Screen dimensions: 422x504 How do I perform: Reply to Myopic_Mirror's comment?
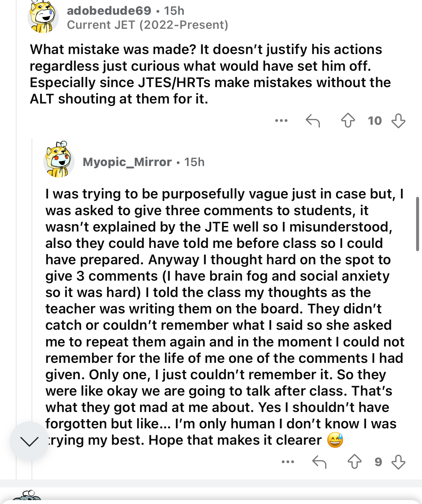click(319, 462)
